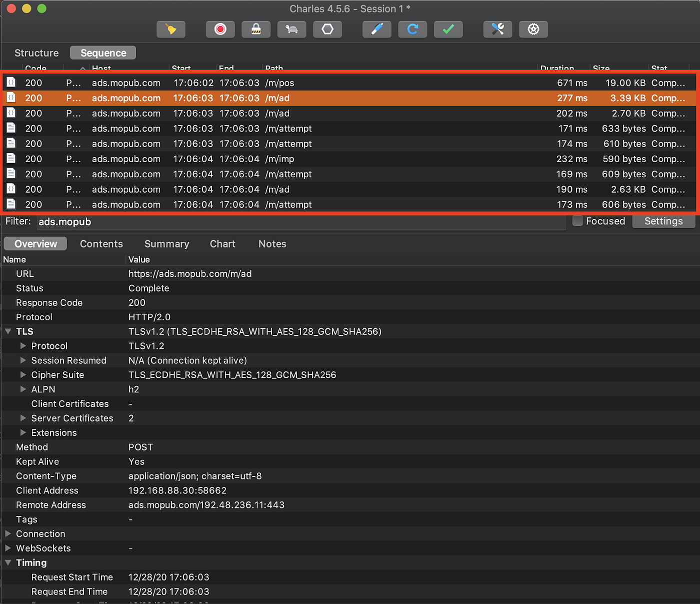Switch to the Sequence view
Screen dimensions: 700x604
103,53
